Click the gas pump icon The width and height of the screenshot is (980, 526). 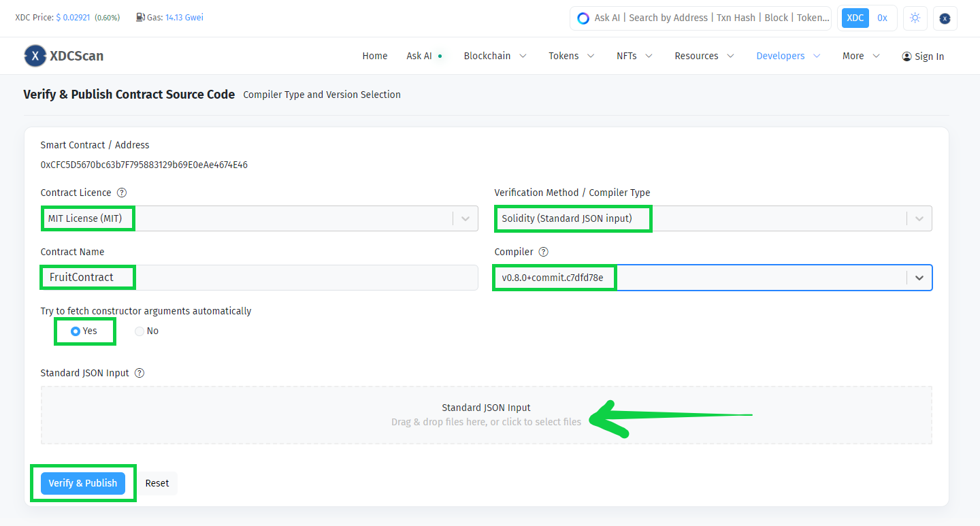click(140, 17)
